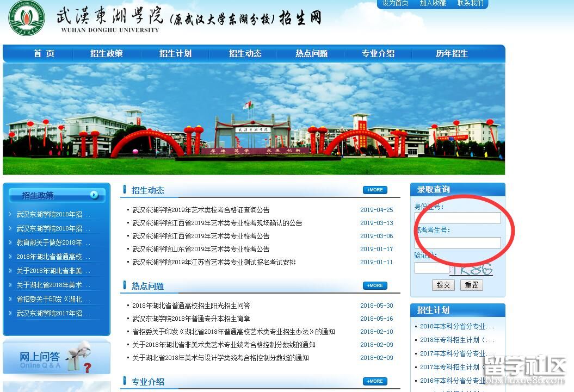574x392 pixels.
Task: Click the Wuhan Donghu University logo emblem
Action: click(x=26, y=18)
